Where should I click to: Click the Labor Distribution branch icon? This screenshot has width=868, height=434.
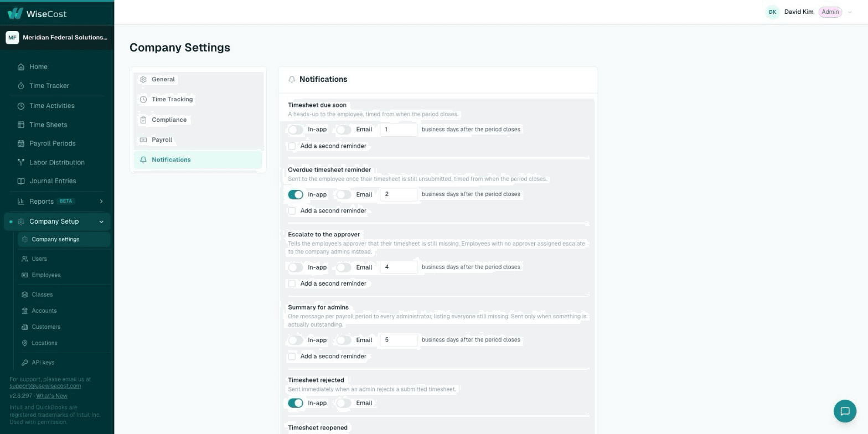click(21, 162)
